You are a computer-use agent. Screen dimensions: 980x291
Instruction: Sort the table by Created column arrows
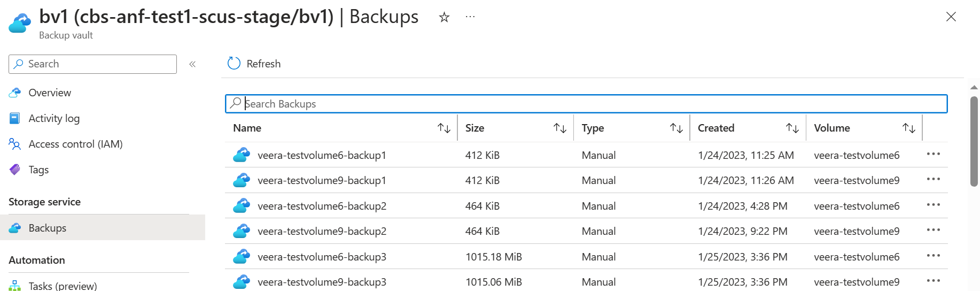point(792,128)
